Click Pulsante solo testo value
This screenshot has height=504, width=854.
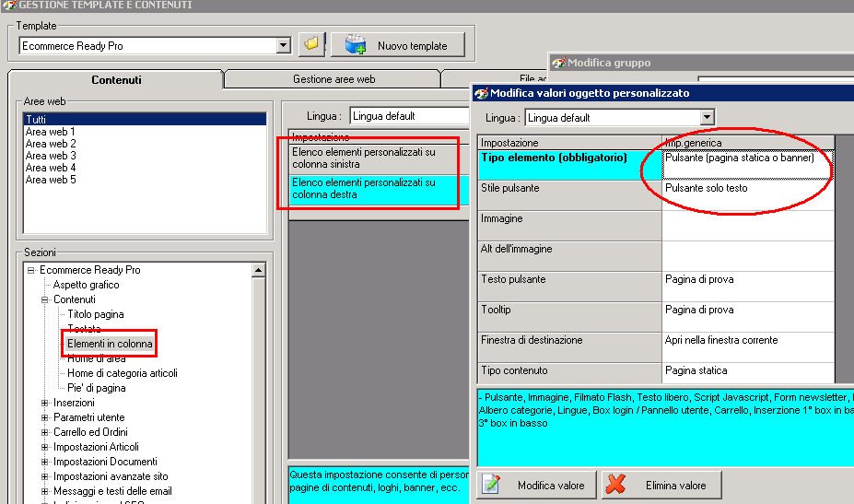748,195
